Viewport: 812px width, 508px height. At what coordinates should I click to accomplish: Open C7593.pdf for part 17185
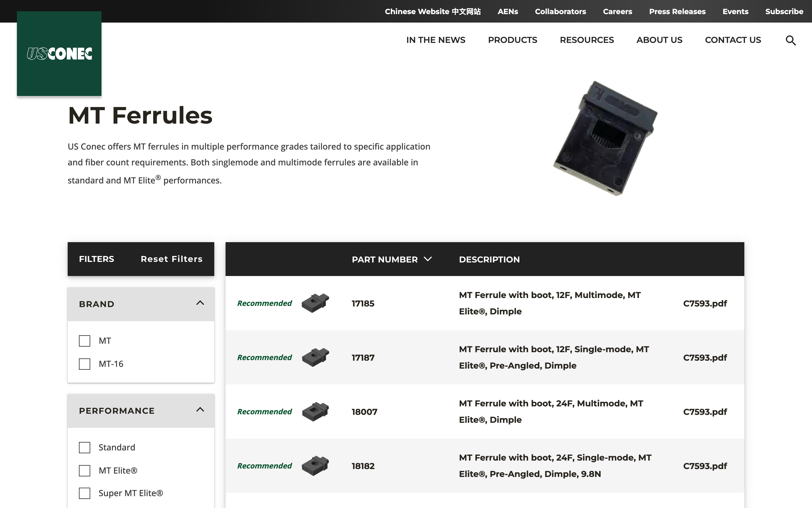click(x=705, y=303)
